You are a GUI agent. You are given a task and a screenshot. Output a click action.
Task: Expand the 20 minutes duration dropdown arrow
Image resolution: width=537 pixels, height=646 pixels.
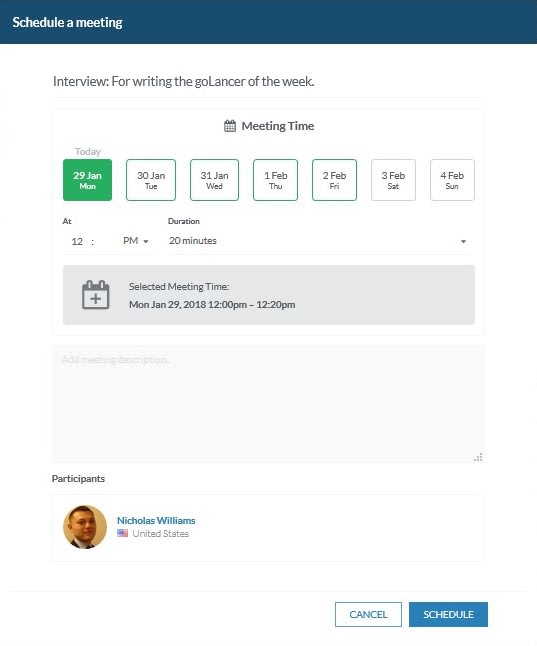(x=463, y=241)
